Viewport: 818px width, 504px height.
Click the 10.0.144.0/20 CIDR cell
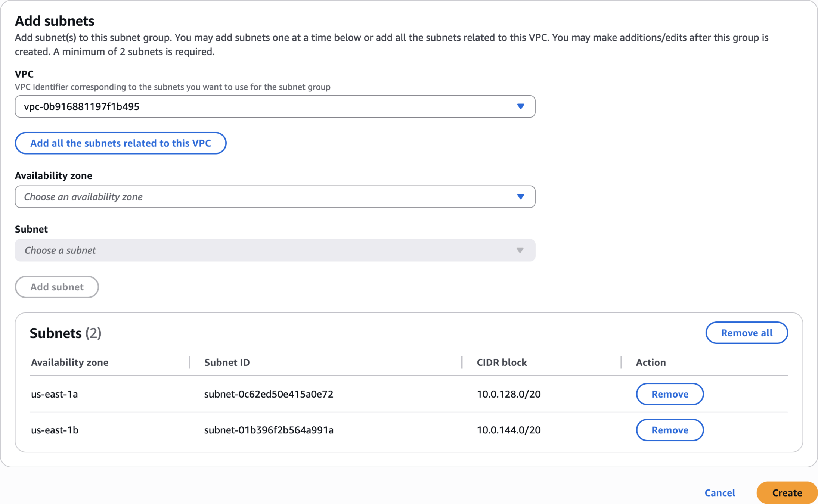point(508,430)
